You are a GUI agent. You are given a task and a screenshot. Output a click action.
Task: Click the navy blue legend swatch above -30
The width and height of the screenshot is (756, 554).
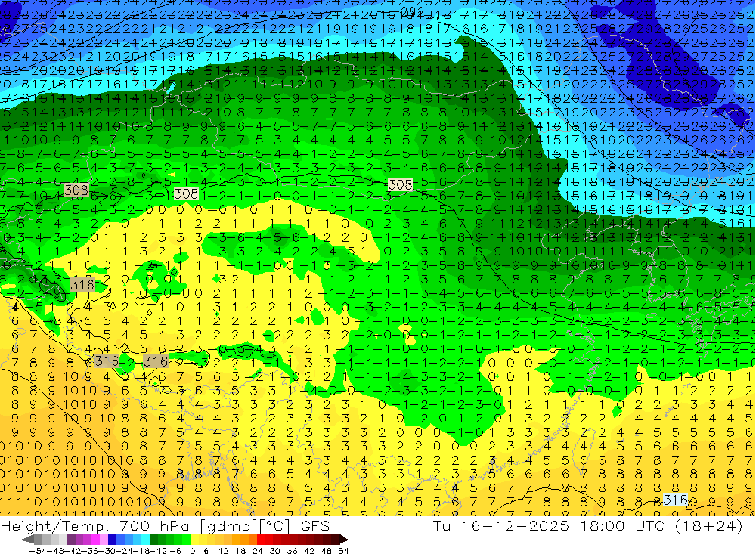pos(112,540)
